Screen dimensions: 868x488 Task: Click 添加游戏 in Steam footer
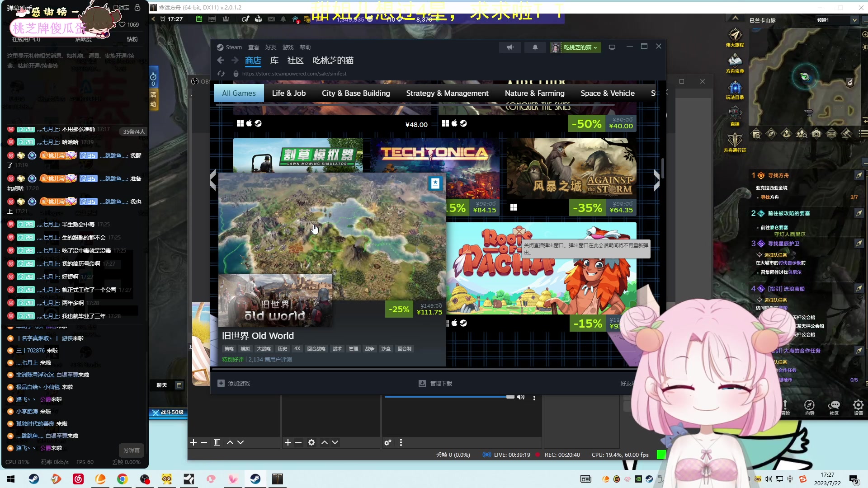click(x=234, y=384)
